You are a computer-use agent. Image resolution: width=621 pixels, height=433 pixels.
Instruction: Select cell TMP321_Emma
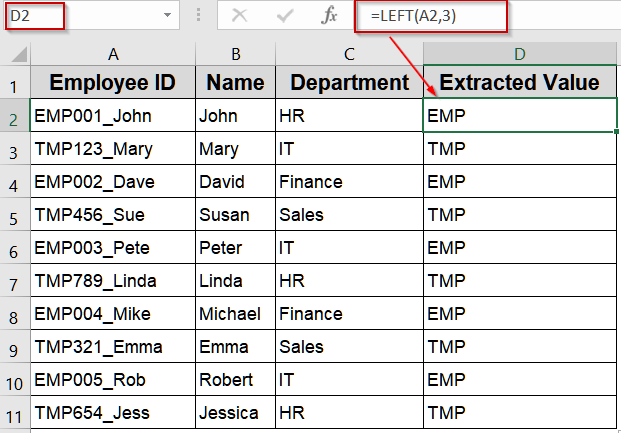click(113, 346)
